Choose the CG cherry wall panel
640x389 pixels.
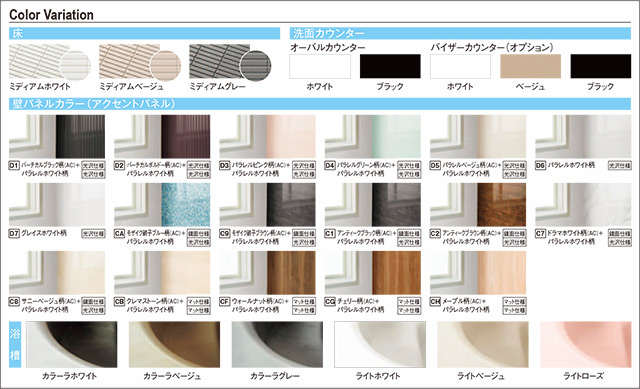tap(373, 273)
